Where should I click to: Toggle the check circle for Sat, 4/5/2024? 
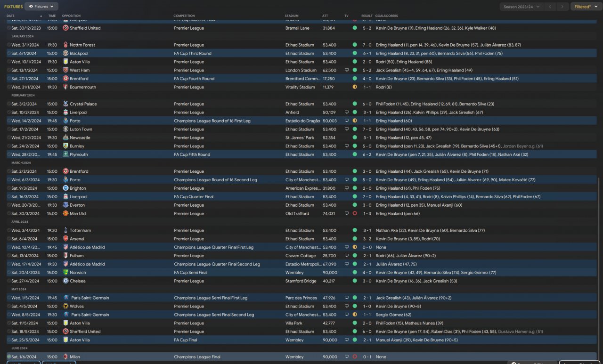pos(9,306)
